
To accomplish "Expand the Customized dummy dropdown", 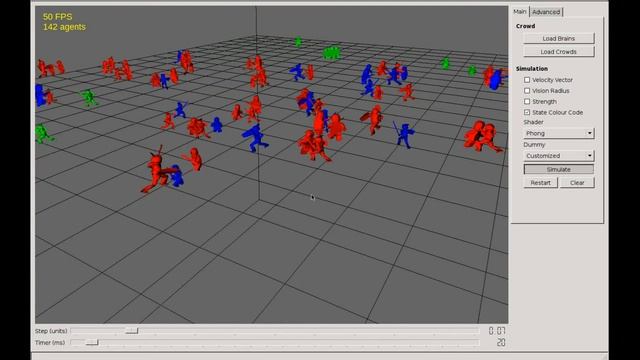I will click(x=558, y=156).
